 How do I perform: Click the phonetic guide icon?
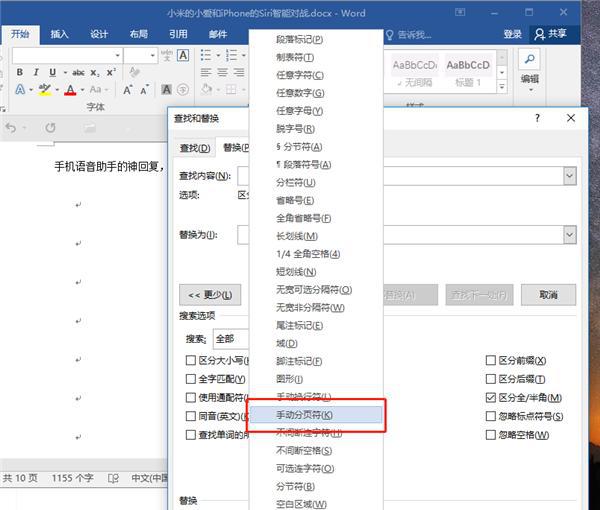click(x=166, y=55)
